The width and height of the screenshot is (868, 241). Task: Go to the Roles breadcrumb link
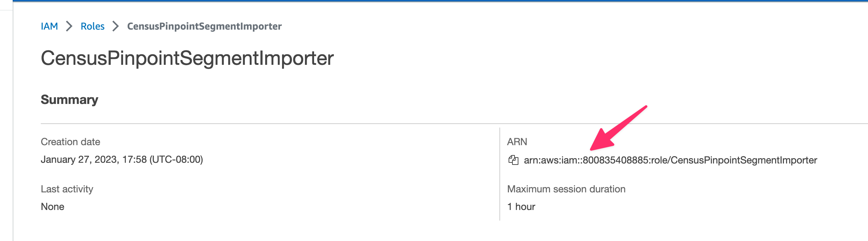92,26
